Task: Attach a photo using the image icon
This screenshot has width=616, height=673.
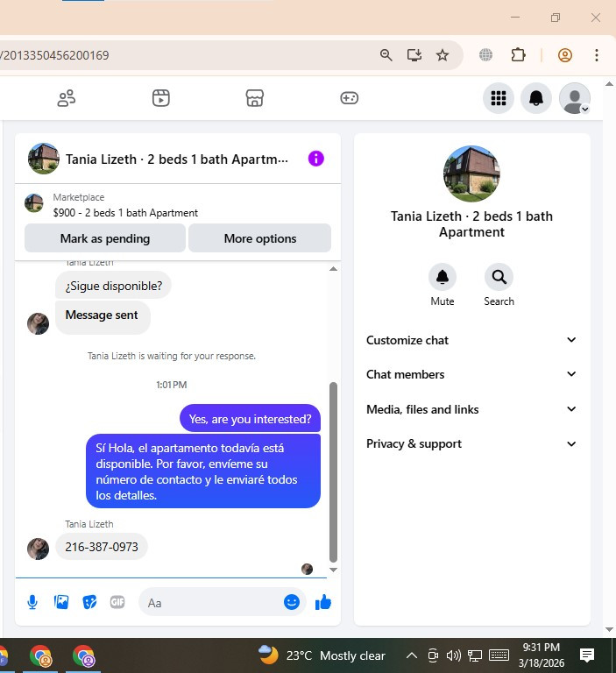Action: pos(61,602)
